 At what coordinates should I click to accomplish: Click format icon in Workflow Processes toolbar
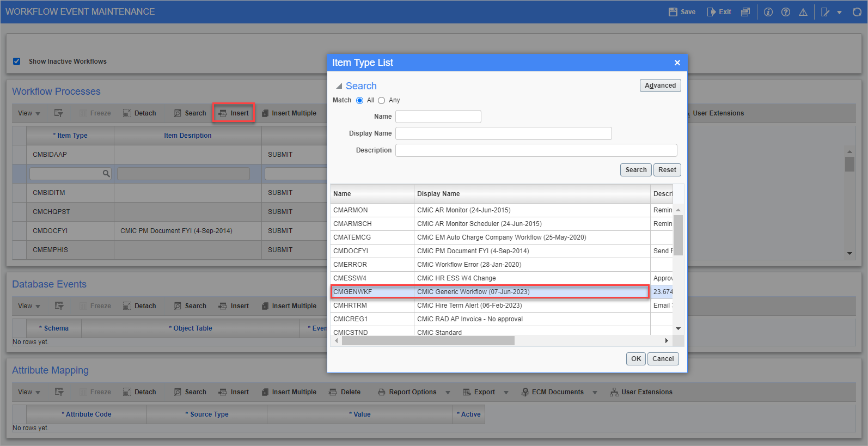(59, 113)
